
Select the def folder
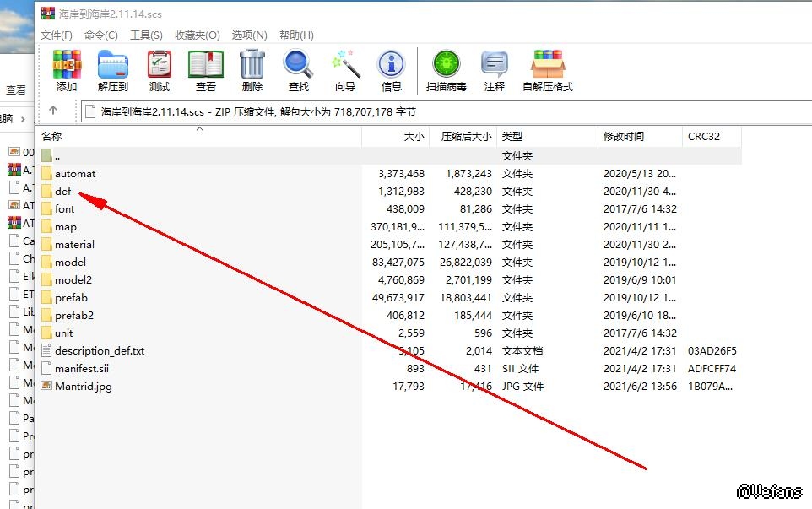click(x=62, y=191)
